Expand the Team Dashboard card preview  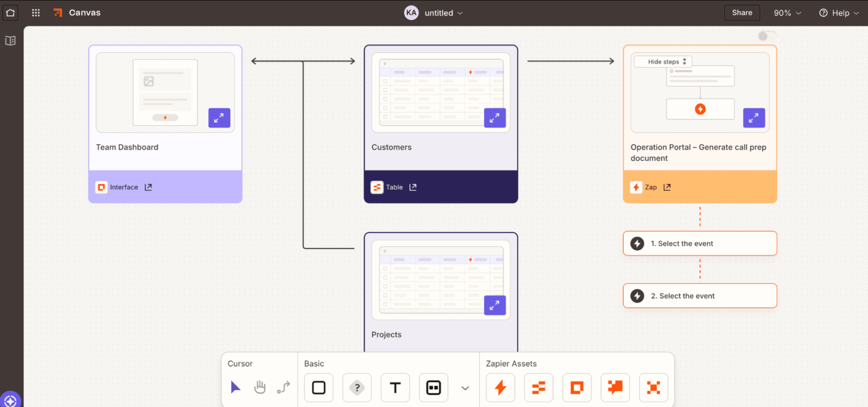219,118
